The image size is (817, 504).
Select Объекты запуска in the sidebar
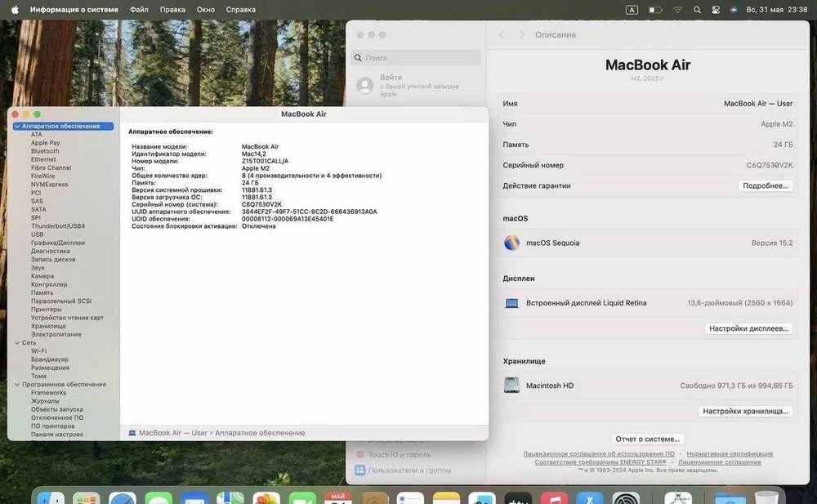pyautogui.click(x=57, y=410)
